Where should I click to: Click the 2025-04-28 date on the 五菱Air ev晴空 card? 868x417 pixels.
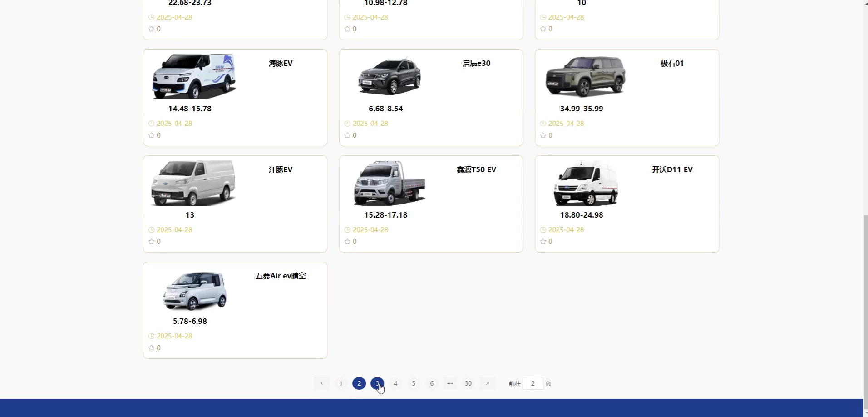pos(174,336)
